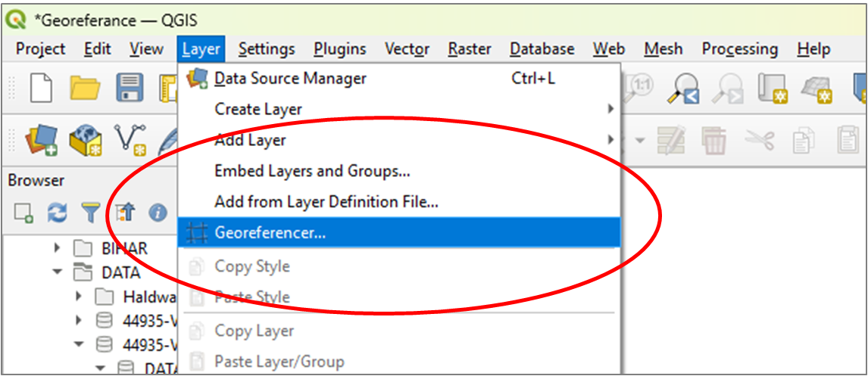Choose Data Source Manager from Layer menu

(399, 79)
